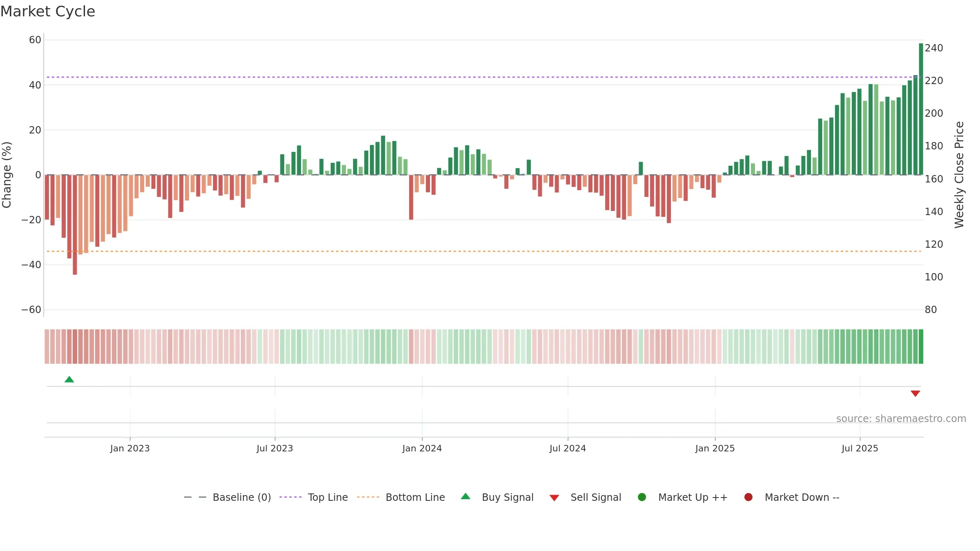Click the Jan 2024 x-axis label
980x551 pixels.
point(422,449)
